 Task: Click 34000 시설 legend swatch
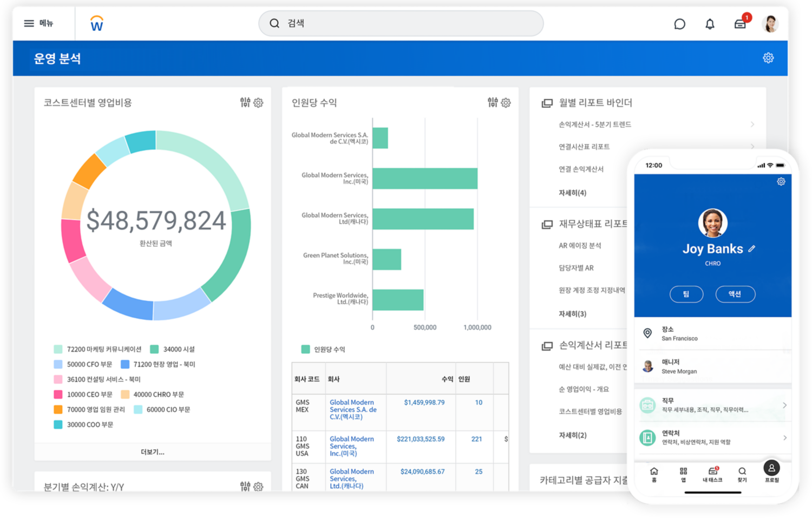(x=154, y=349)
